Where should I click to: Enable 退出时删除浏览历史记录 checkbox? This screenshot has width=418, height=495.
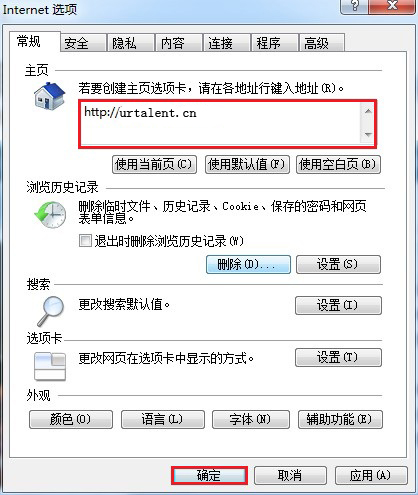(85, 240)
